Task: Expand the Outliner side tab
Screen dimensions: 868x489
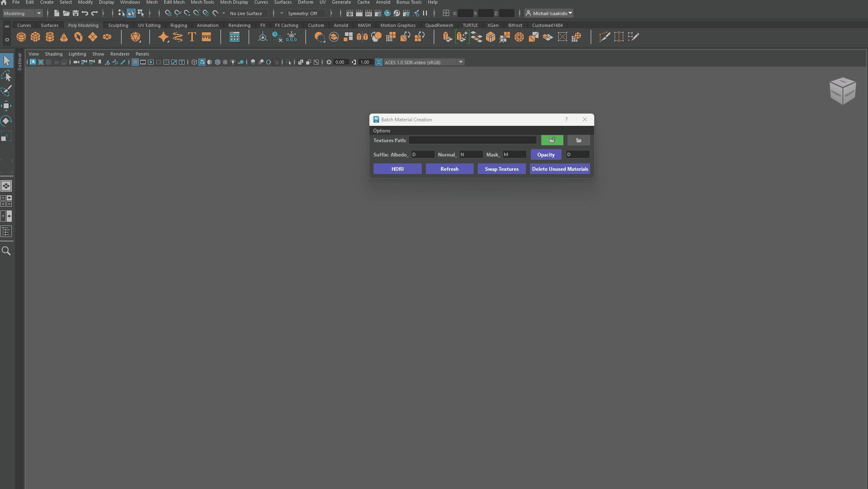Action: 20,62
